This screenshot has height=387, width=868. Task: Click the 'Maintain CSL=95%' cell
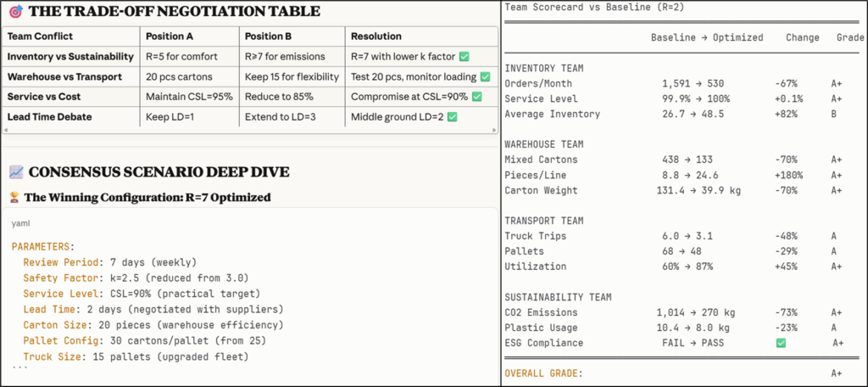[x=189, y=97]
